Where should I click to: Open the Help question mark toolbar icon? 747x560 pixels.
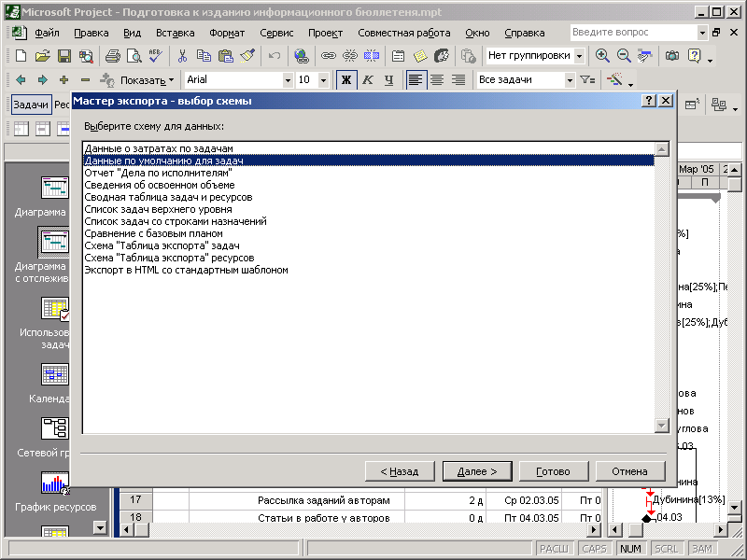694,56
